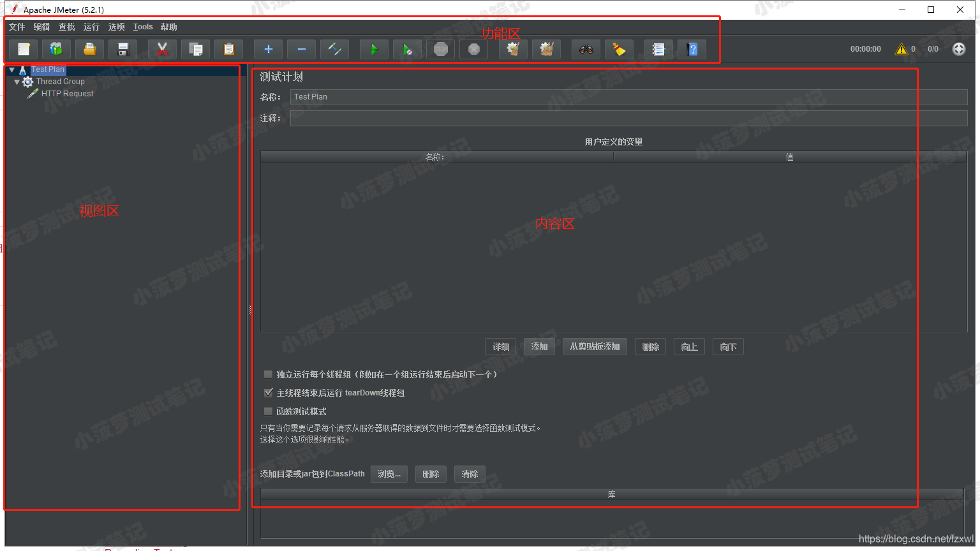Collapse the Test Plan tree node
The width and height of the screenshot is (980, 551).
pos(12,70)
